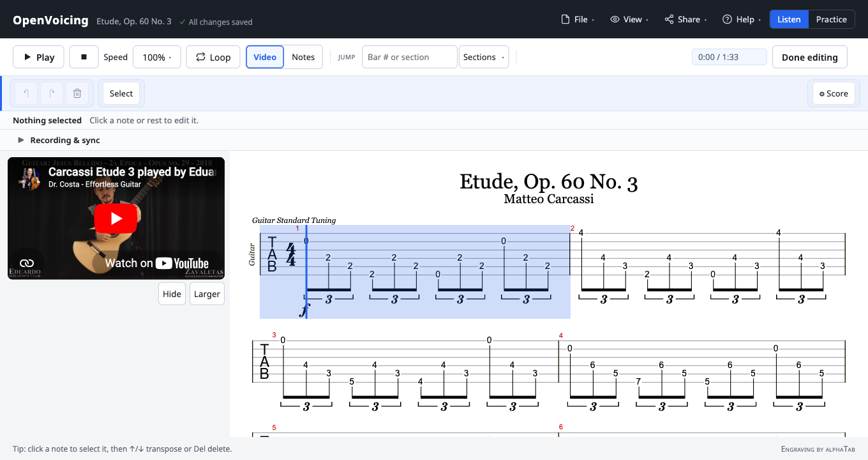Click the YouTube channel avatar icon
This screenshot has width=868, height=460.
pyautogui.click(x=29, y=178)
